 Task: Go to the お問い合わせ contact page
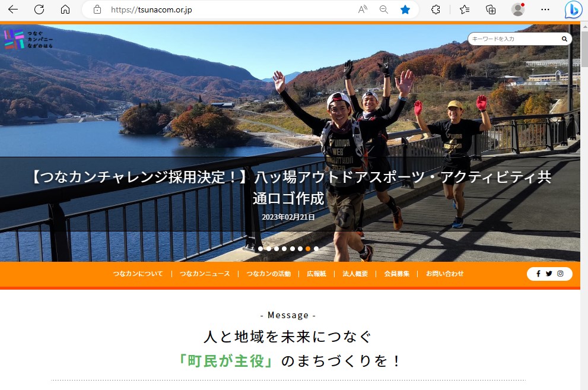(444, 274)
